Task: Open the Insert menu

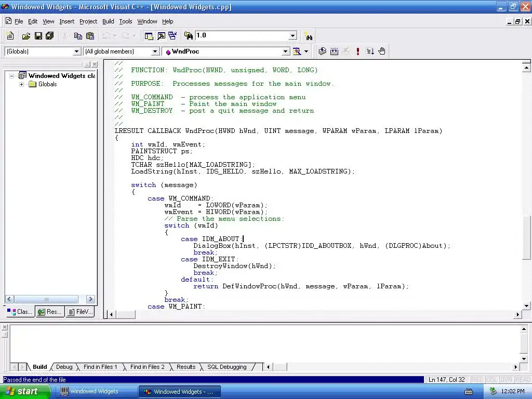Action: [x=67, y=21]
